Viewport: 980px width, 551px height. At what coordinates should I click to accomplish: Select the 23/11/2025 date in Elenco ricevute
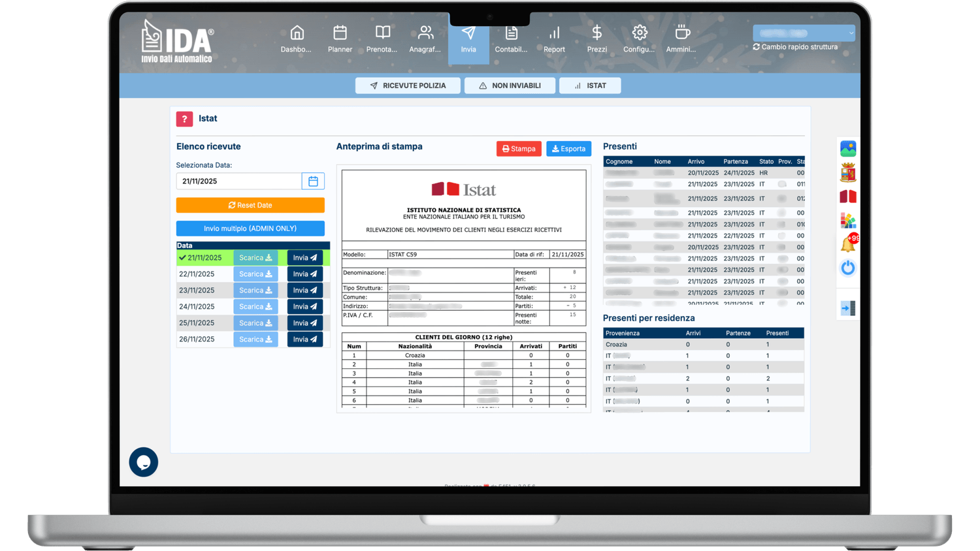coord(197,291)
